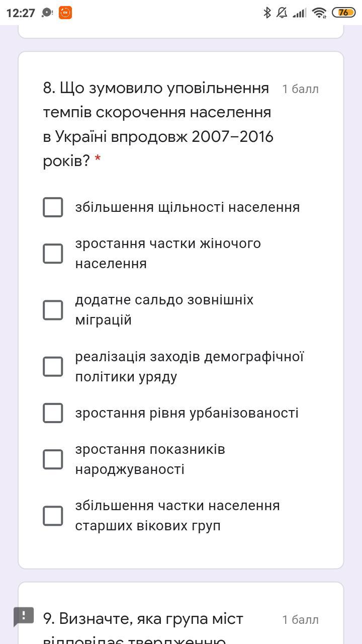Tap the Bluetooth status icon
Viewport: 362px width, 644px height.
(267, 13)
